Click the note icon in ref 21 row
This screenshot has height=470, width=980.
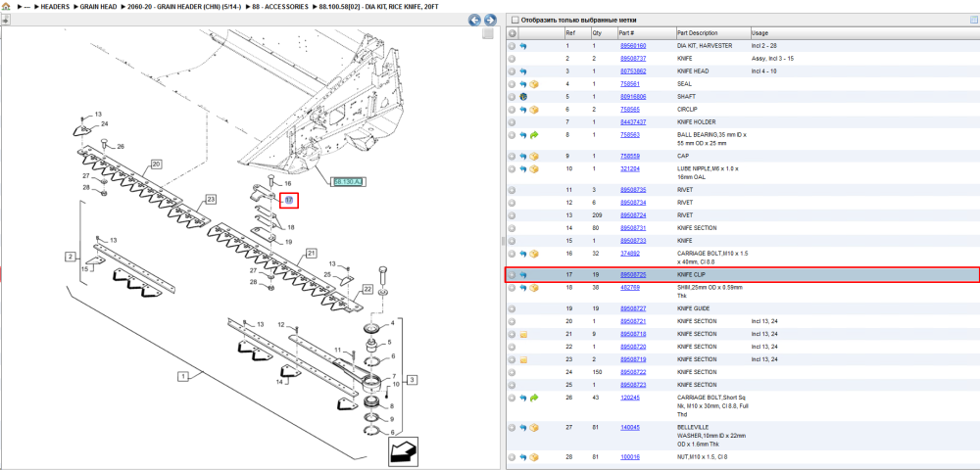click(523, 334)
